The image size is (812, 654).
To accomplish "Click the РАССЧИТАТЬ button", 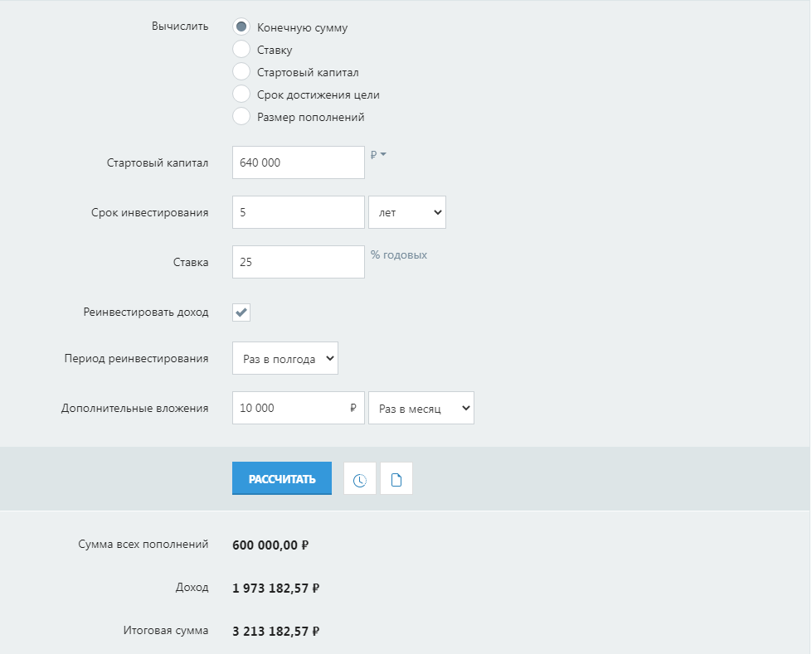I will (x=282, y=478).
